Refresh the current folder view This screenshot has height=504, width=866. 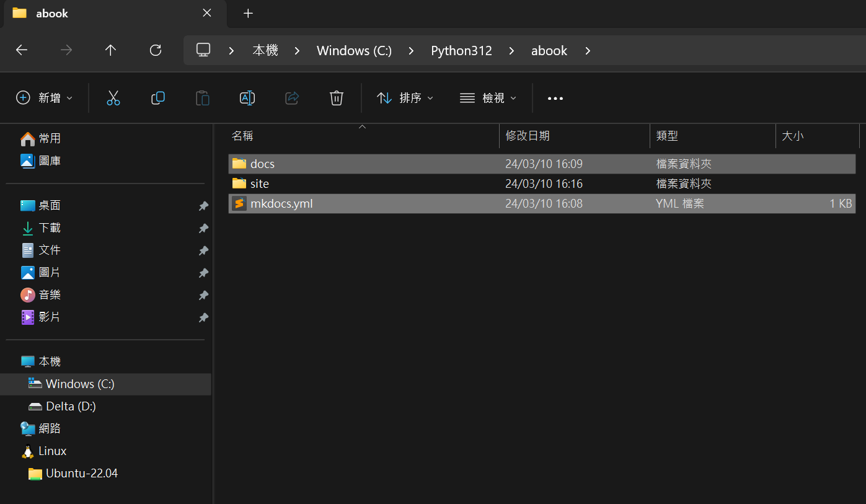(156, 50)
